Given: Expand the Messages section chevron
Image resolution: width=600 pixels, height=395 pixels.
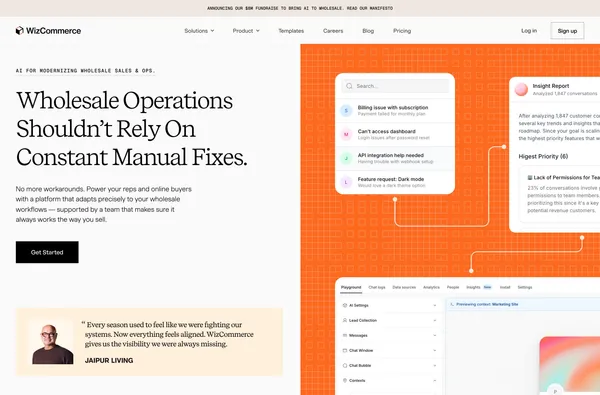Looking at the screenshot, I should [x=435, y=335].
